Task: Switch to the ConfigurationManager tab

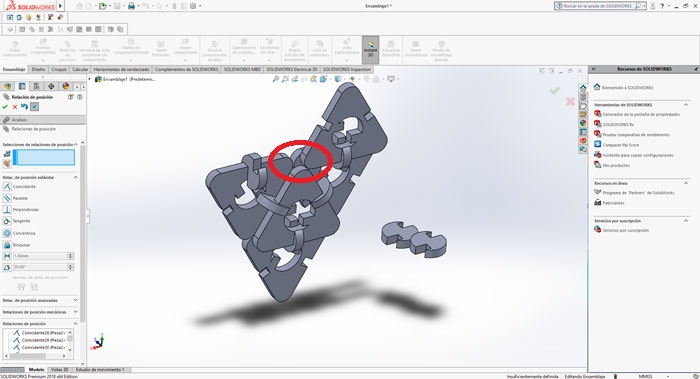Action: 37,86
